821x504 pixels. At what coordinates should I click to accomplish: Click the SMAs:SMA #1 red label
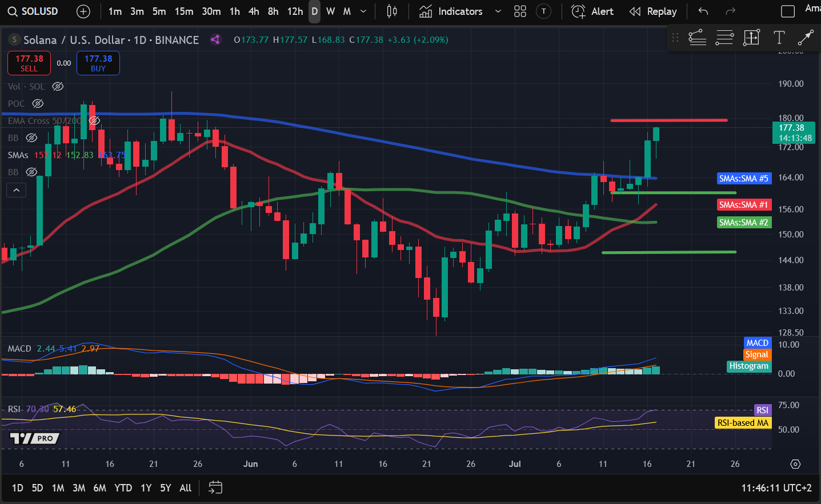(744, 204)
